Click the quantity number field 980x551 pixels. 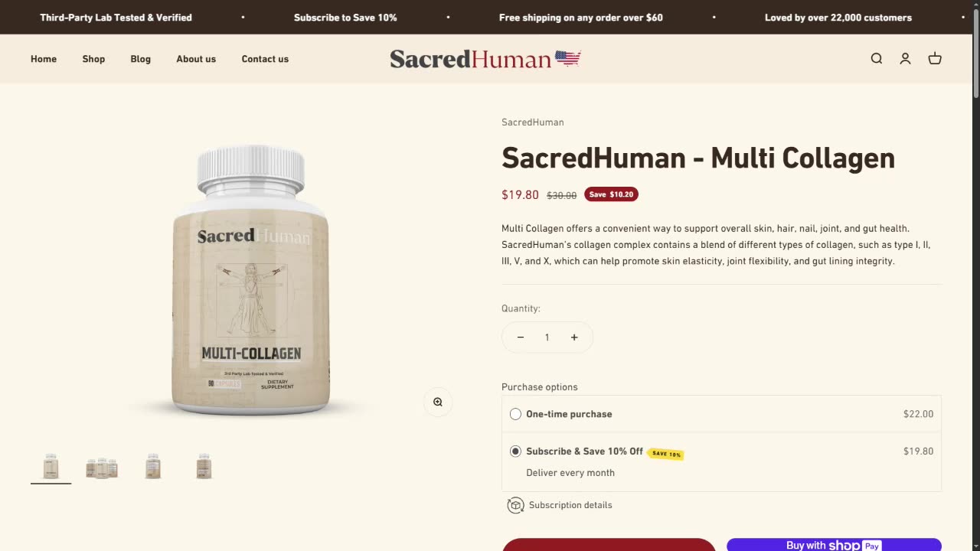click(x=547, y=337)
